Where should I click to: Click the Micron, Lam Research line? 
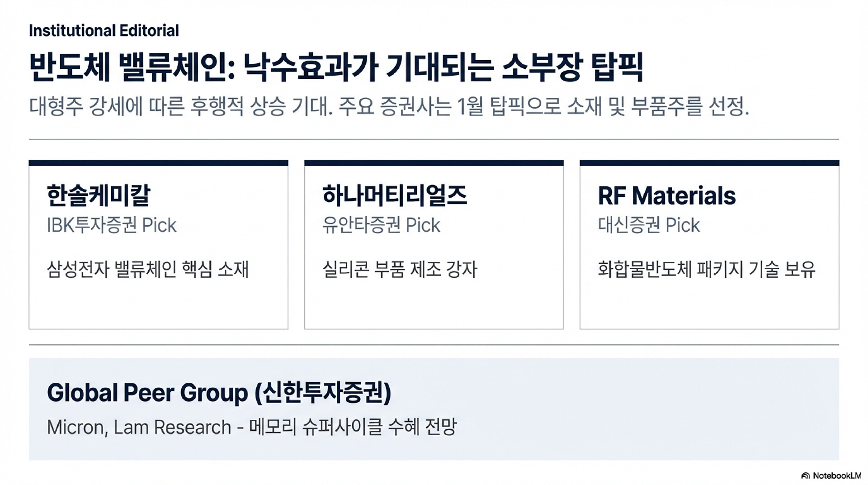coord(252,427)
